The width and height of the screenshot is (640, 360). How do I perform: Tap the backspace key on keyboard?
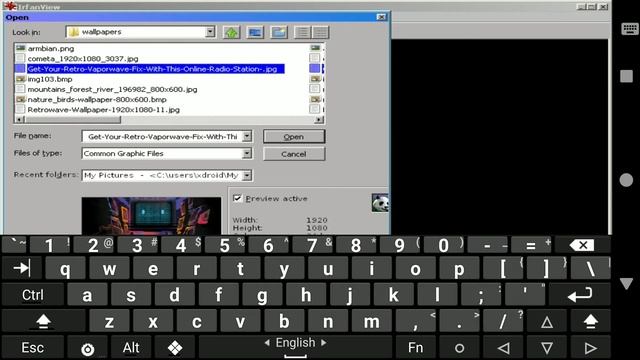(x=582, y=245)
